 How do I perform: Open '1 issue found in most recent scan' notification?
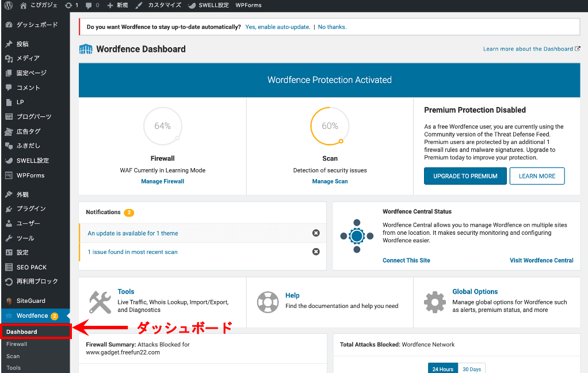(132, 252)
